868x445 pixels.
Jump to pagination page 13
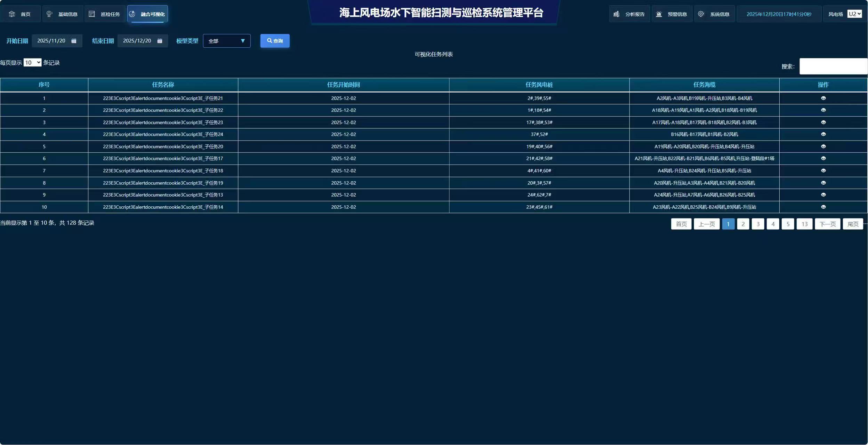[804, 224]
